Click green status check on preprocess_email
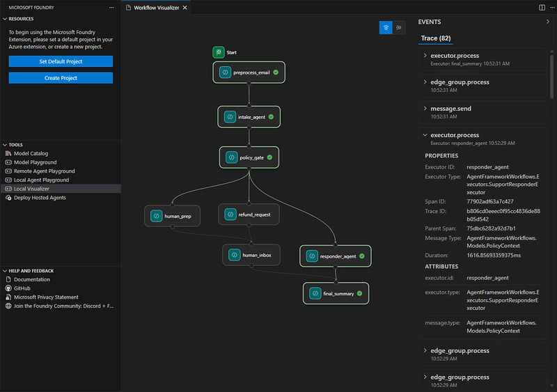Image resolution: width=557 pixels, height=392 pixels. pyautogui.click(x=276, y=72)
